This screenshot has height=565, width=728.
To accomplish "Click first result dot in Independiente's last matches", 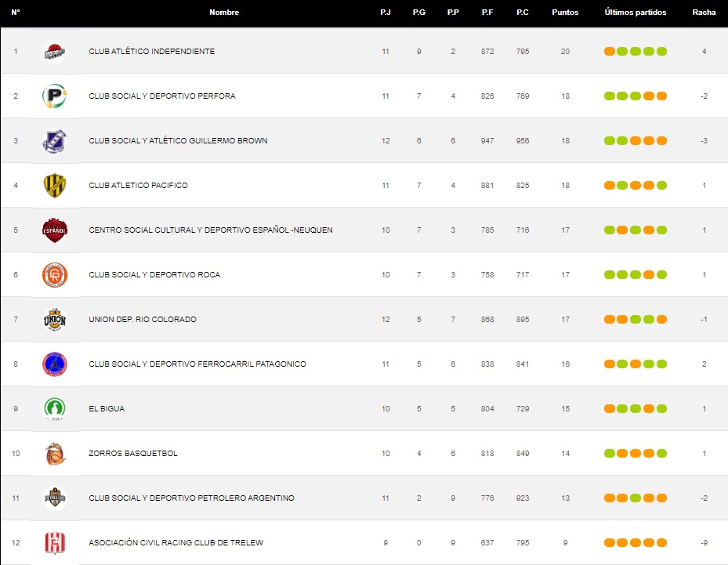I will point(609,52).
